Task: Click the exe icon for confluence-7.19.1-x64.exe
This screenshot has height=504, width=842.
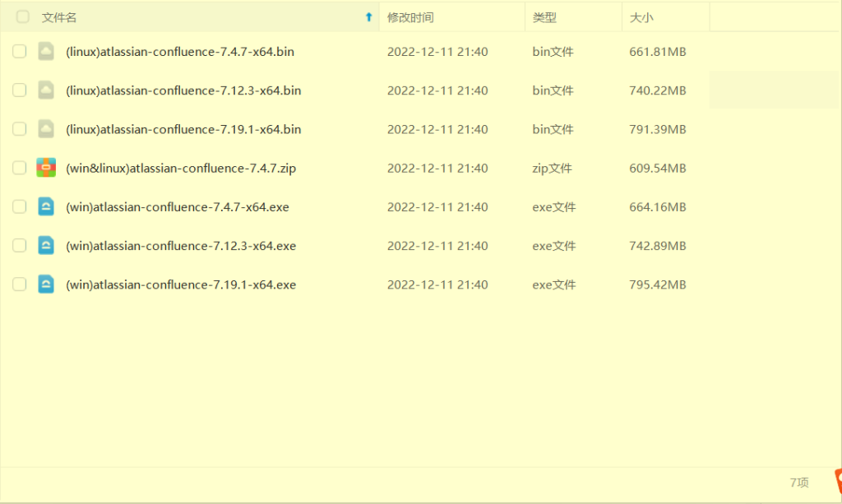Action: (x=46, y=284)
